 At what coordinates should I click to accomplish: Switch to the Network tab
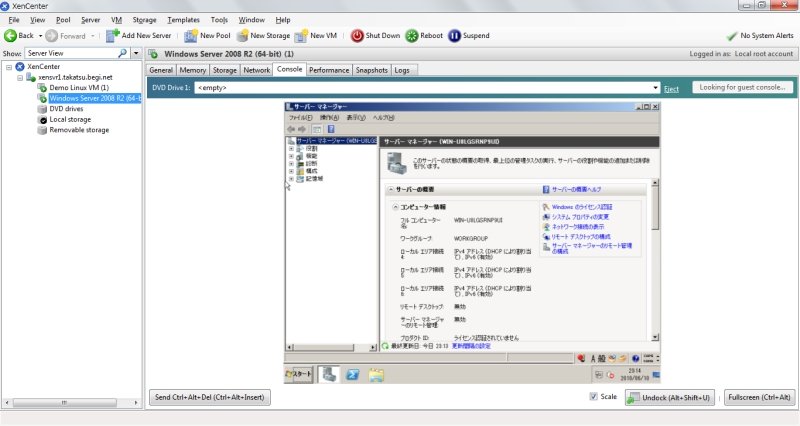(x=257, y=70)
